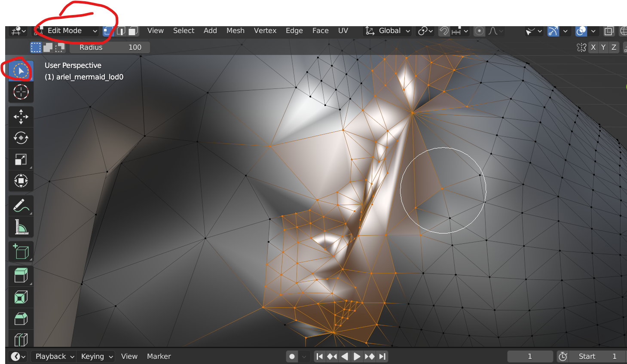Open the Vertex menu

coord(265,31)
